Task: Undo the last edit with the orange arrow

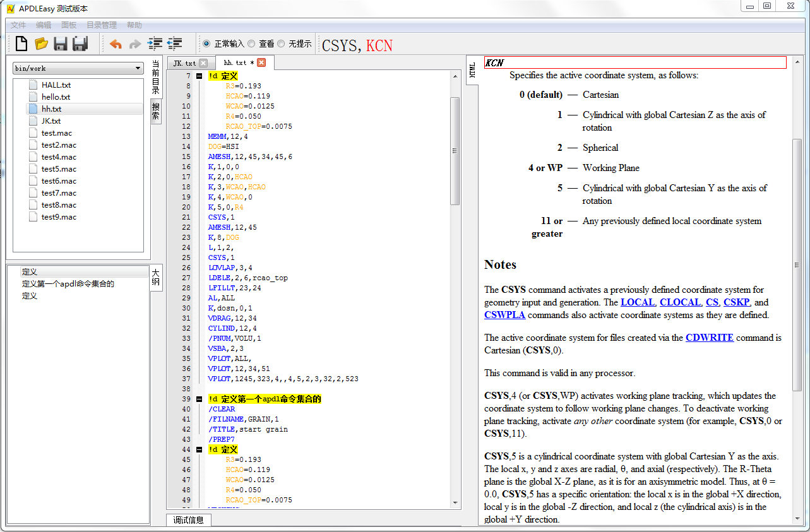Action: (116, 44)
